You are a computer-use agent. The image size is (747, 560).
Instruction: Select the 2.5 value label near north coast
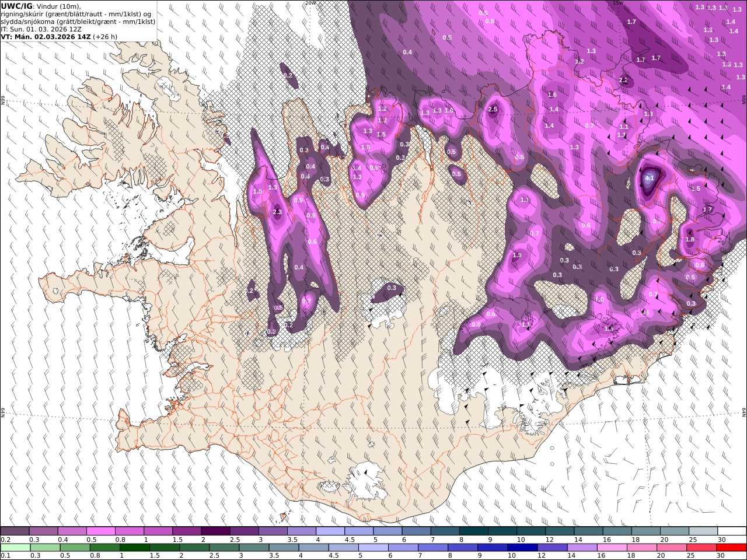tap(493, 109)
